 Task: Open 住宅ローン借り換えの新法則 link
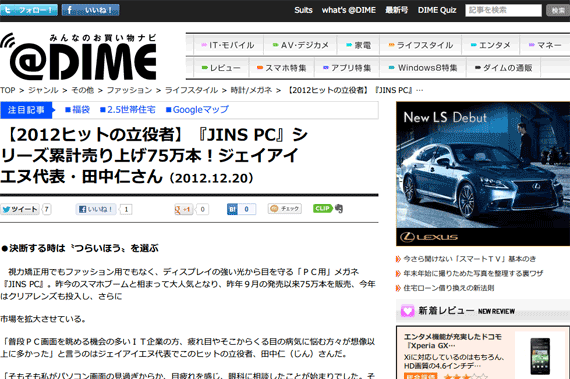point(449,288)
